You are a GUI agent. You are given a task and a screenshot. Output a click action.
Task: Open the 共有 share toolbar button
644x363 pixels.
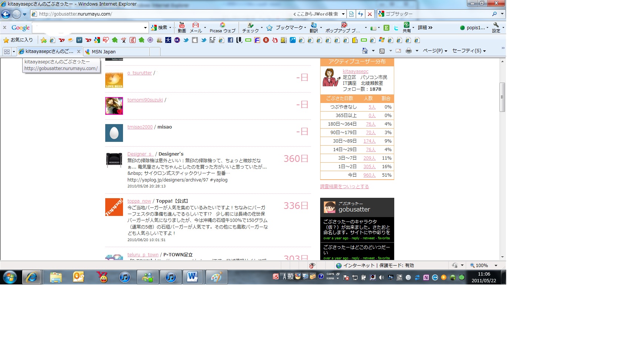click(x=407, y=27)
